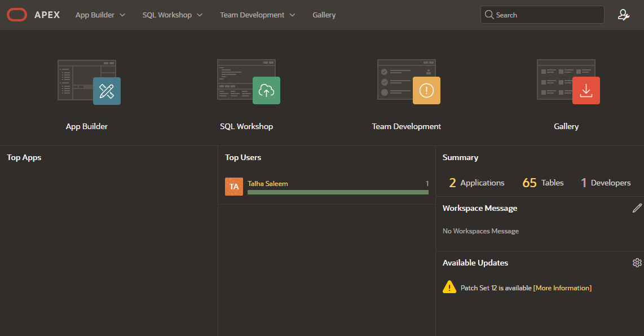The width and height of the screenshot is (644, 336).
Task: Click the magnifier icon in the search box
Action: [489, 15]
